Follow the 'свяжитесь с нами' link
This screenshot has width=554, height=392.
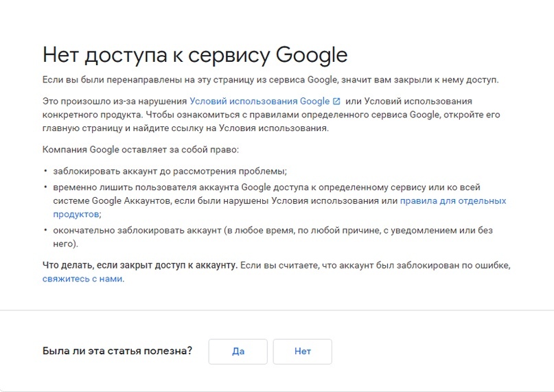[x=82, y=279]
